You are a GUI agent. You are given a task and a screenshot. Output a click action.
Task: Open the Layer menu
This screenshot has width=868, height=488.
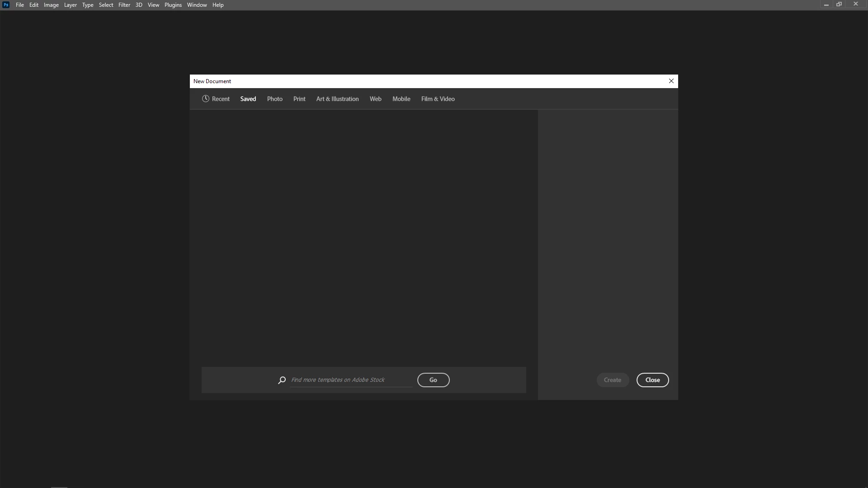(70, 5)
